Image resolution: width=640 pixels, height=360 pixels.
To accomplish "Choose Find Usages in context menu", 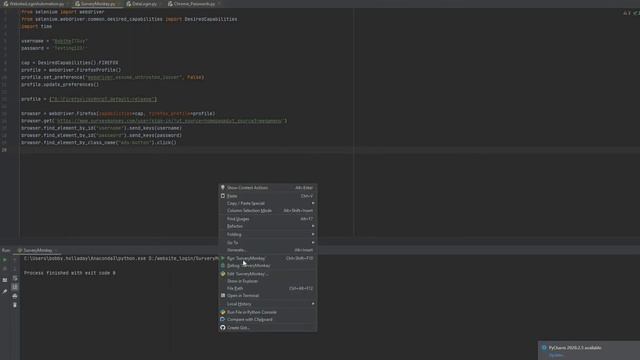I will pos(267,219).
